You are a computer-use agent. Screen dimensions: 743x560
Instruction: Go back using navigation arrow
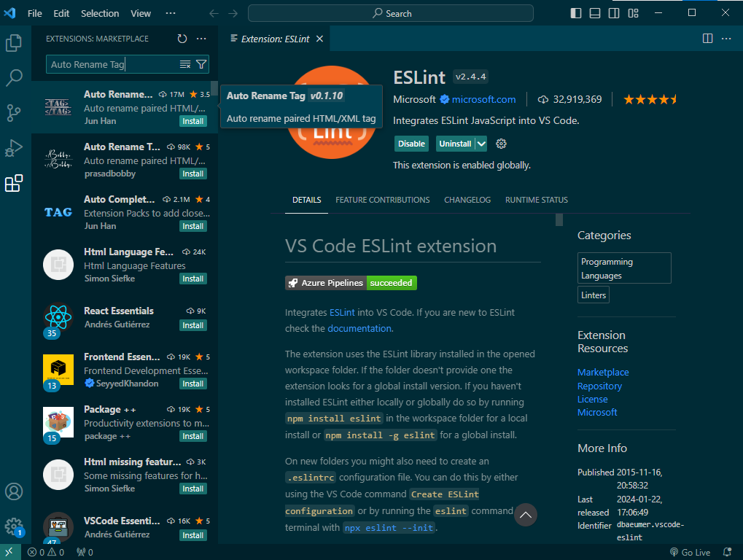coord(214,13)
